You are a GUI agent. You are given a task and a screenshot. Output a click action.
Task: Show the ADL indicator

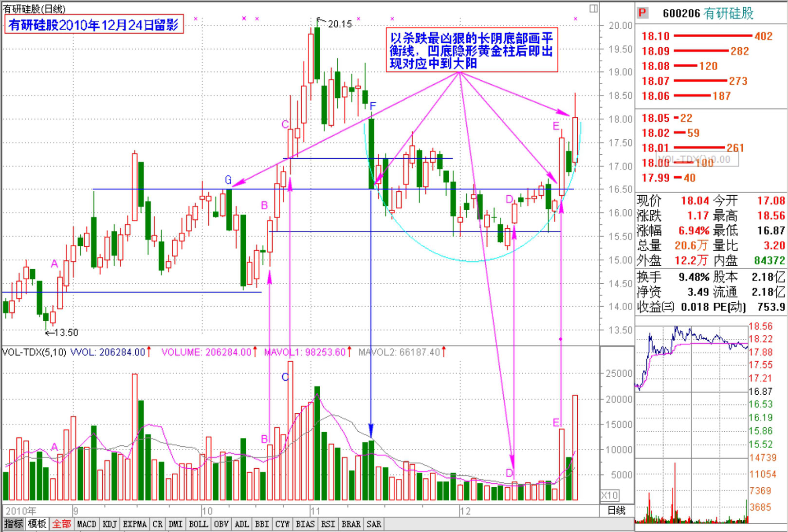242,524
